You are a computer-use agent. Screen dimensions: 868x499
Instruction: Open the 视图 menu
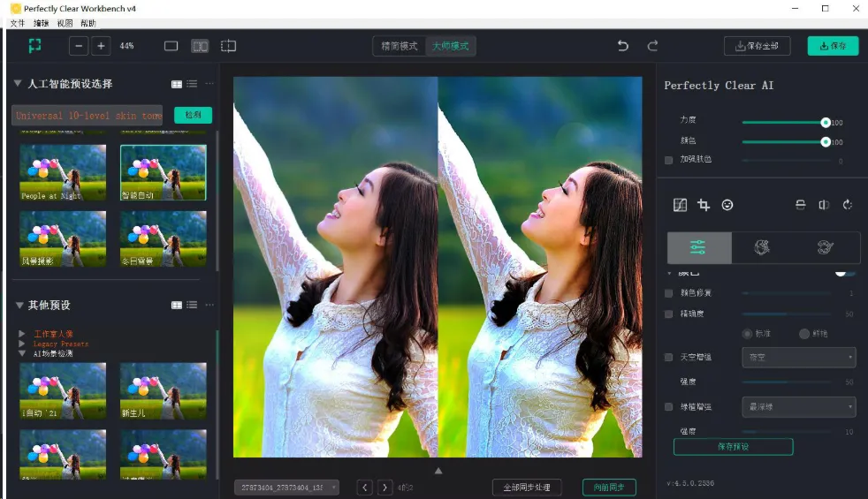click(x=65, y=23)
